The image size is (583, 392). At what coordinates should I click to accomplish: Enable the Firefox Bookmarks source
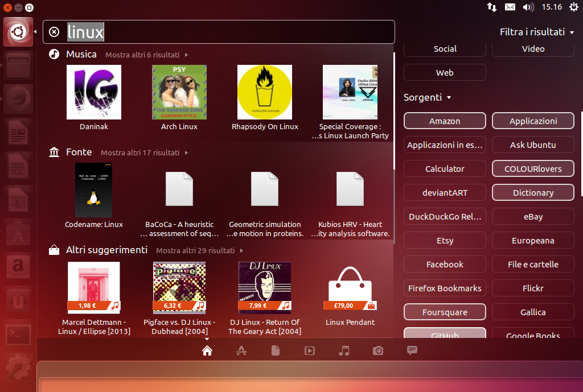445,288
